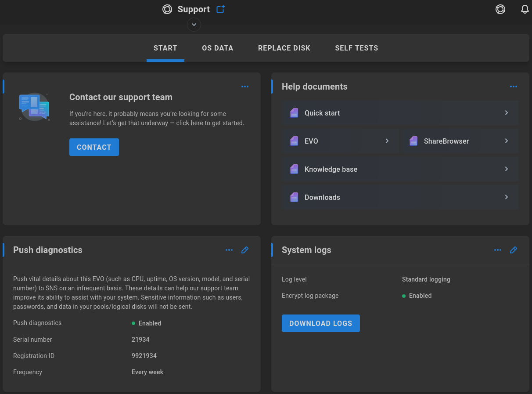Open the EVO help document
Image resolution: width=532 pixels, height=394 pixels.
point(340,141)
